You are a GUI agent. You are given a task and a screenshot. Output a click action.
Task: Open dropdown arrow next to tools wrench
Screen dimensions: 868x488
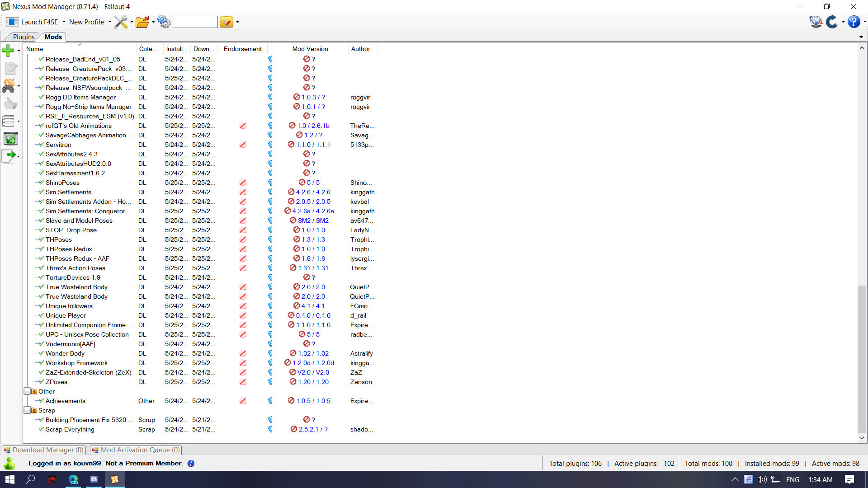point(132,22)
